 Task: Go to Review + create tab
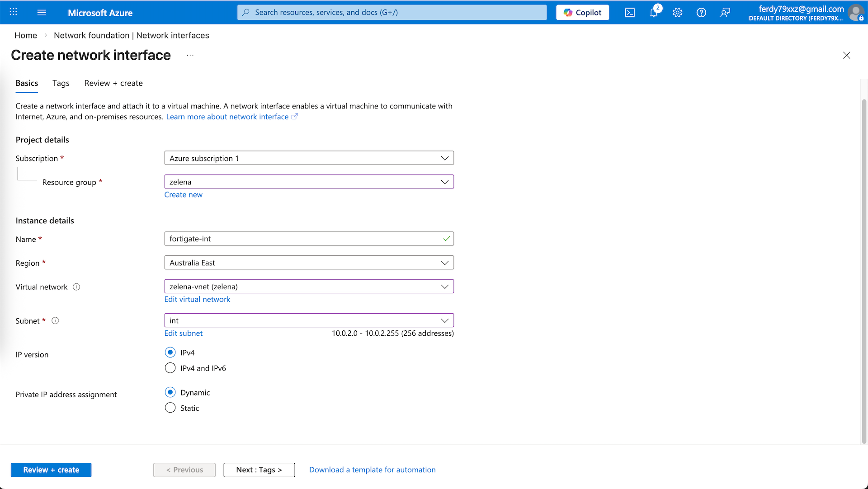coord(113,83)
